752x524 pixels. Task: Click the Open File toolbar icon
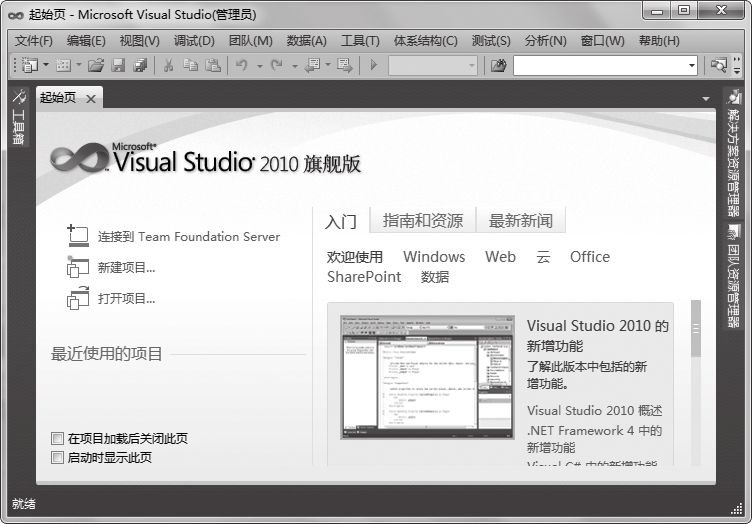(x=96, y=65)
